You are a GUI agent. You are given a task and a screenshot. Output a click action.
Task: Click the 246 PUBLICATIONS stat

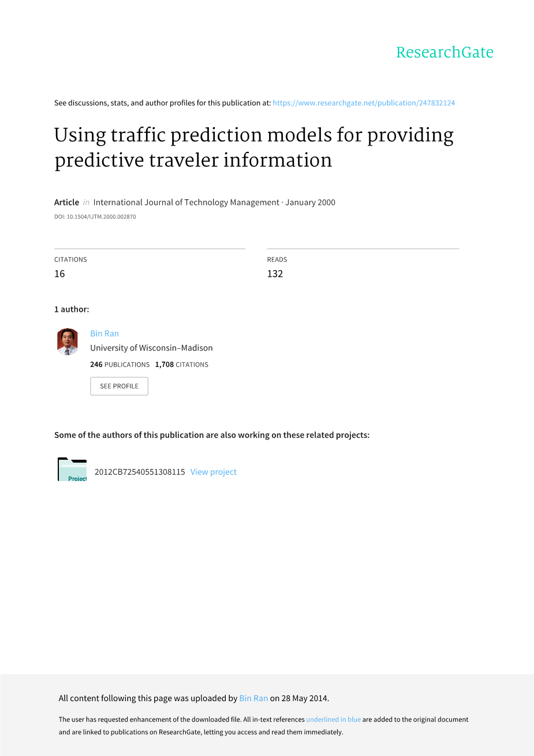click(x=120, y=364)
